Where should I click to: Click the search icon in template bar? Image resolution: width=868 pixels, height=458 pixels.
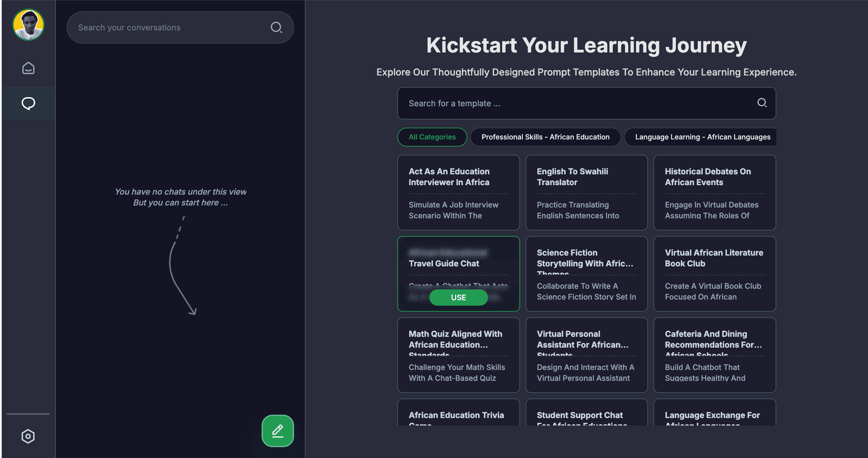click(x=762, y=103)
